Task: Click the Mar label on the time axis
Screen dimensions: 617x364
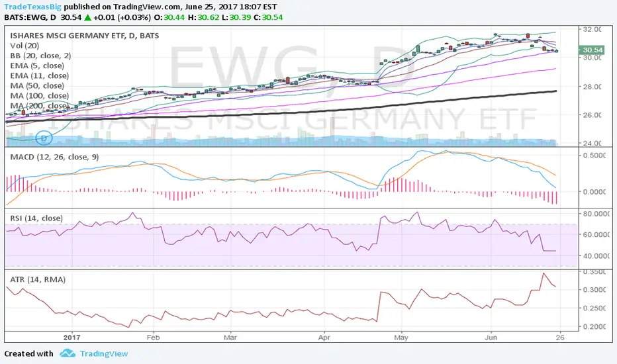Action: [230, 338]
